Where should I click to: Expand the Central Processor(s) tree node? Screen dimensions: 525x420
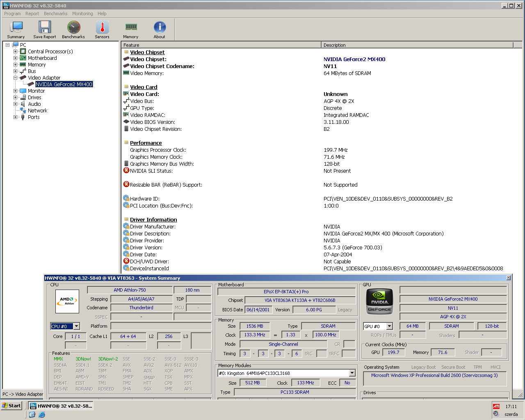(16, 52)
